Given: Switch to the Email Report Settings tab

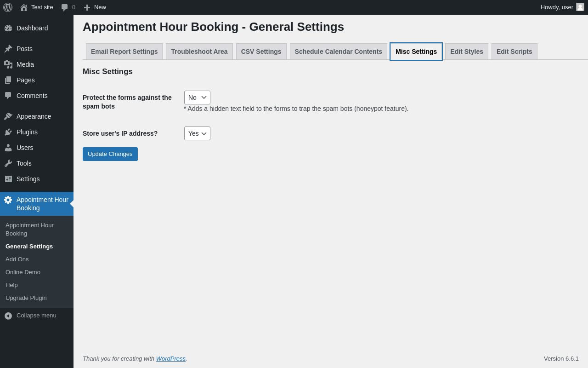Looking at the screenshot, I should [124, 52].
